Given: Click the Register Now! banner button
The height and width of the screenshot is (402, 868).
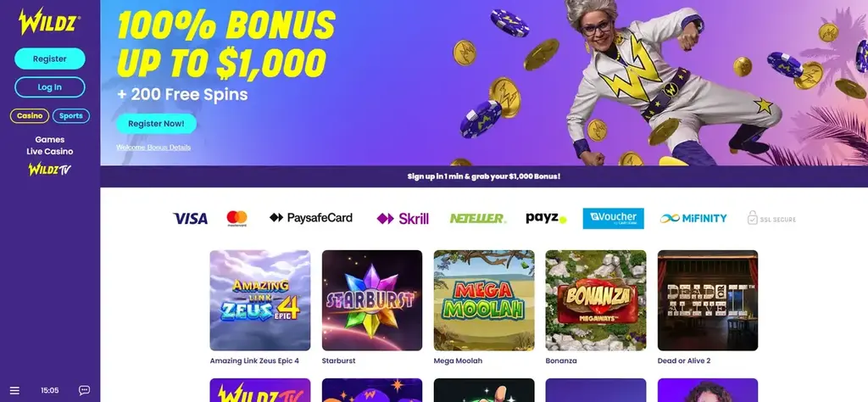Looking at the screenshot, I should click(x=156, y=124).
